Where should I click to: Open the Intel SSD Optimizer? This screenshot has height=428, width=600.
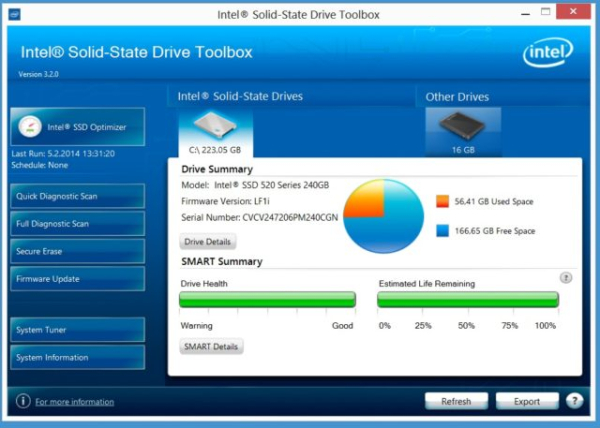[78, 127]
